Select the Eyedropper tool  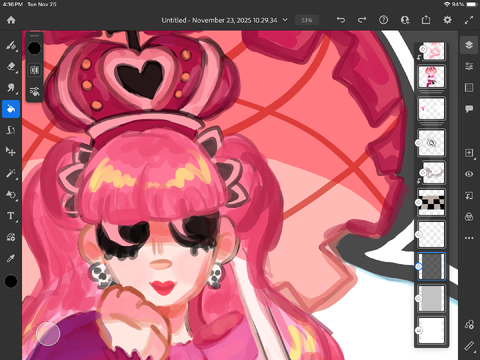pos(11,258)
